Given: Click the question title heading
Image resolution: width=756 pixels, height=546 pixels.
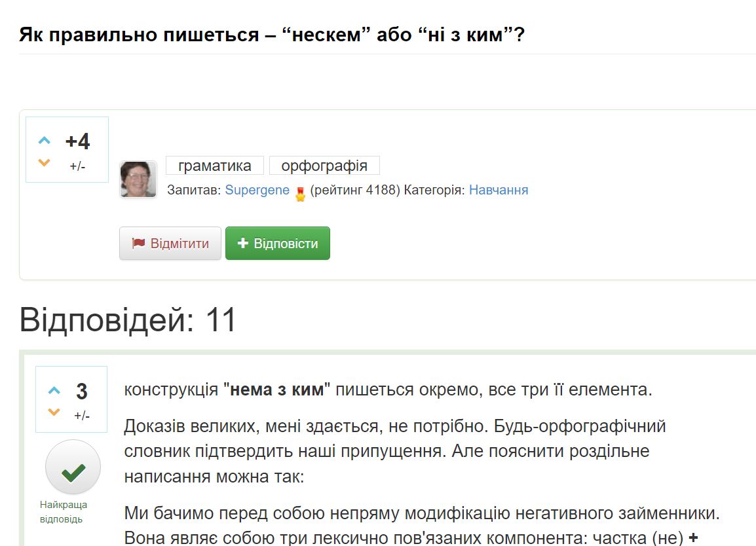Looking at the screenshot, I should pyautogui.click(x=272, y=35).
